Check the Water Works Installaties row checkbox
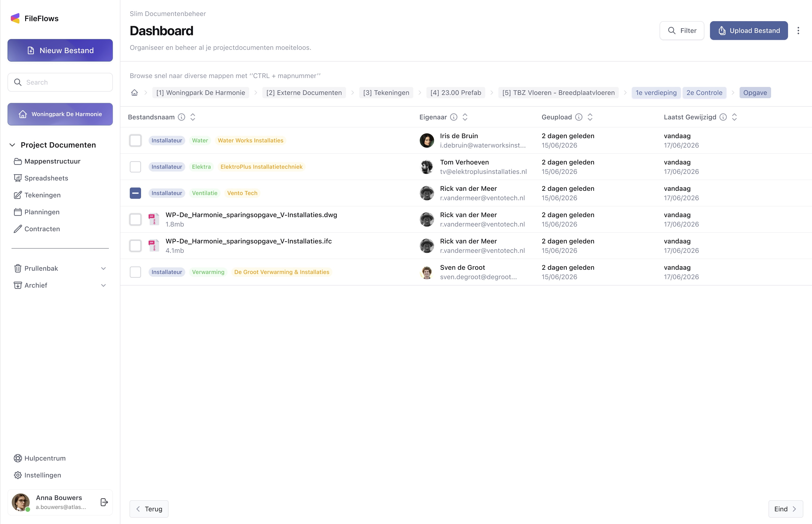812x524 pixels. [x=135, y=141]
